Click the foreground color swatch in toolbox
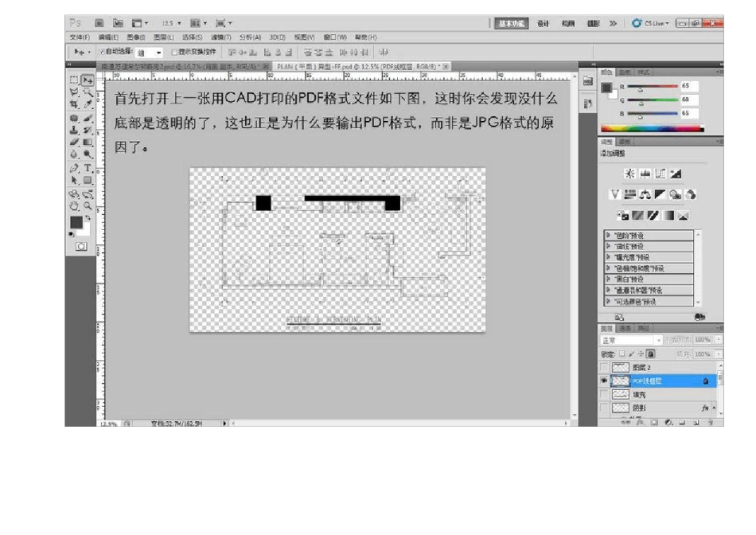The height and width of the screenshot is (535, 756). click(76, 222)
